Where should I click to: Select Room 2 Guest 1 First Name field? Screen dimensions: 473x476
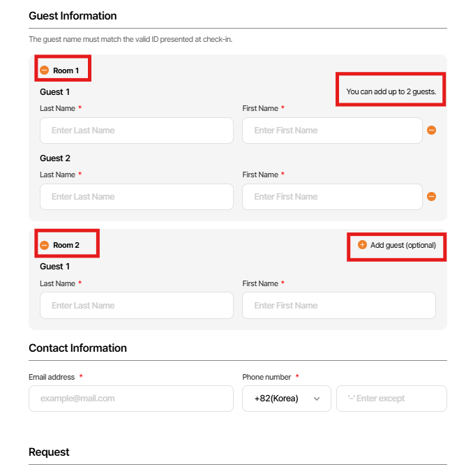click(x=338, y=306)
